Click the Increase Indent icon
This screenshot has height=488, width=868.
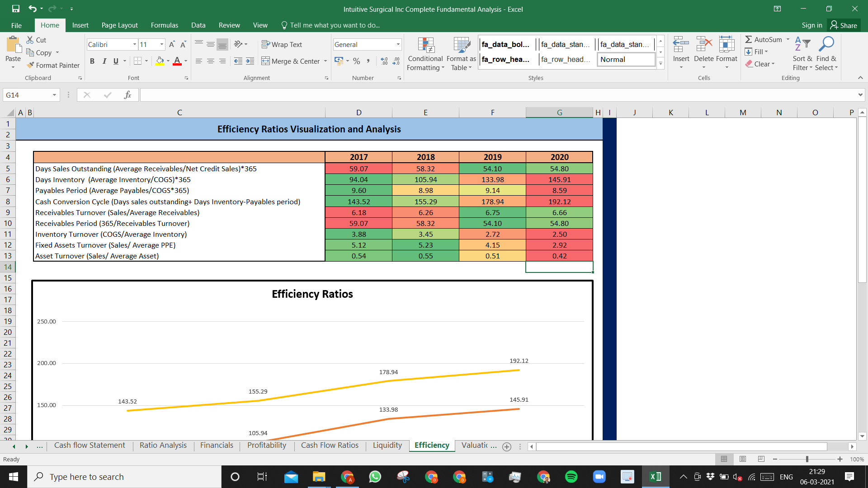tap(250, 61)
